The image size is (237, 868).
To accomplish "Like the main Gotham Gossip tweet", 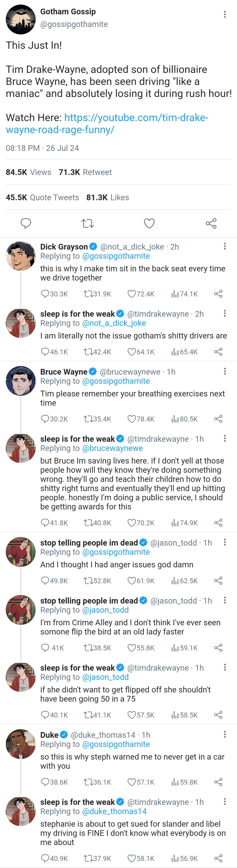I will [x=149, y=223].
